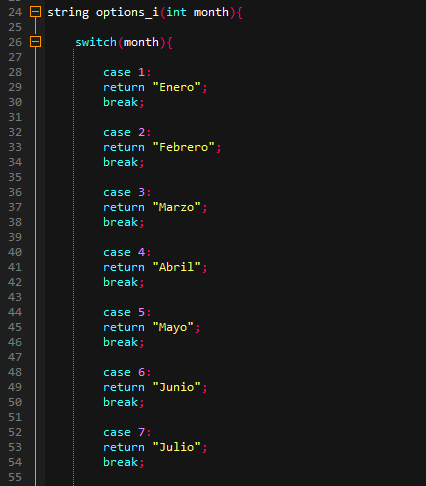Click 'return' keyword on line 45
Image resolution: width=426 pixels, height=486 pixels.
(124, 327)
